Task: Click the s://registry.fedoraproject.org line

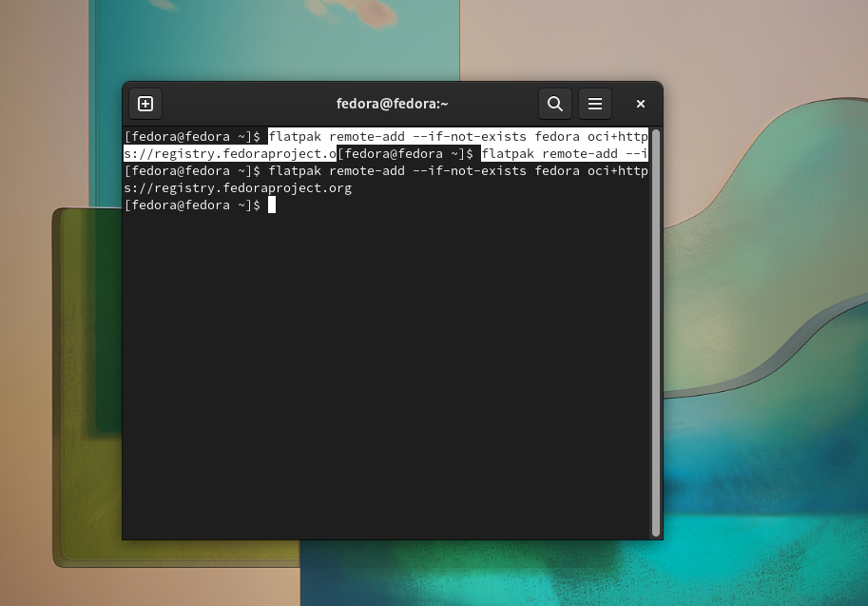Action: (x=238, y=187)
